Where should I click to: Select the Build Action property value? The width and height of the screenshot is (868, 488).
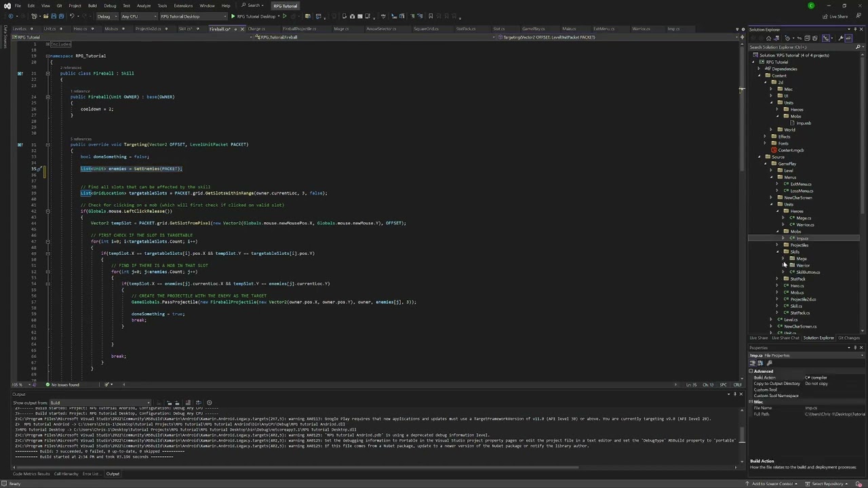click(x=833, y=378)
